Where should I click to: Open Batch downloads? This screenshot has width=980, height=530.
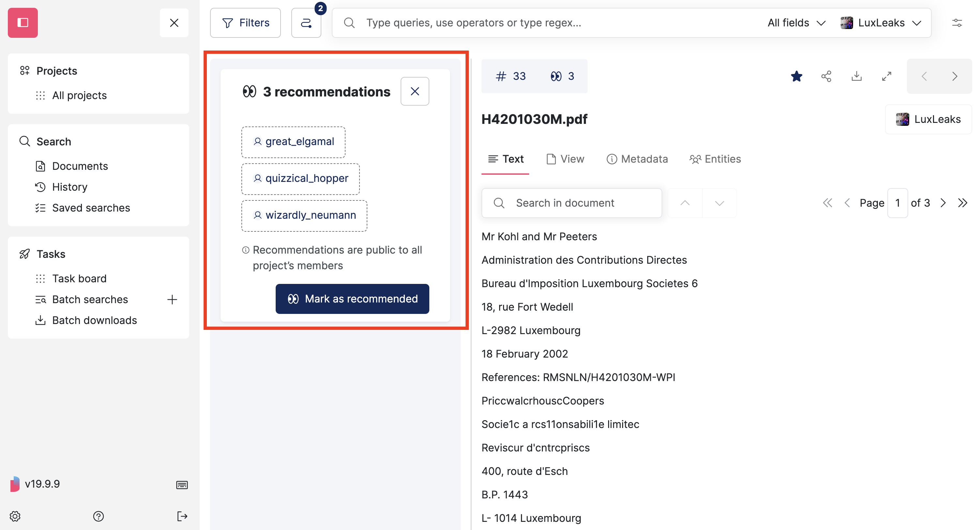(94, 320)
